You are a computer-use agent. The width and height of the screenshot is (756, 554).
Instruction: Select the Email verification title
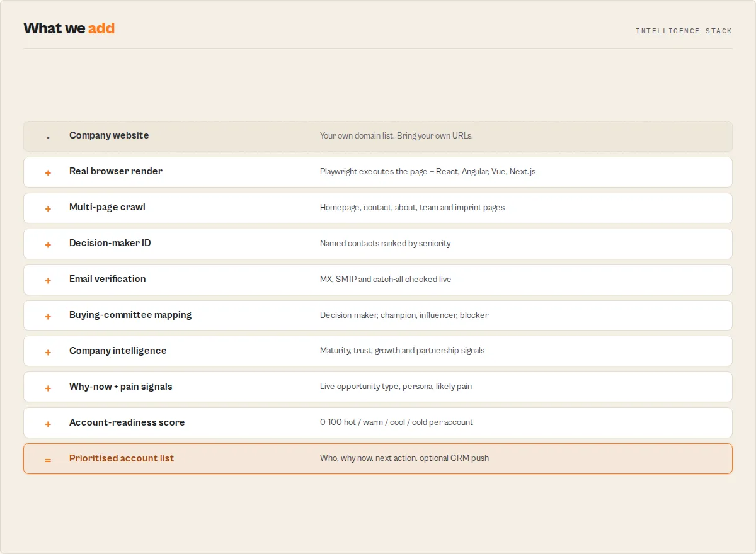(x=108, y=279)
